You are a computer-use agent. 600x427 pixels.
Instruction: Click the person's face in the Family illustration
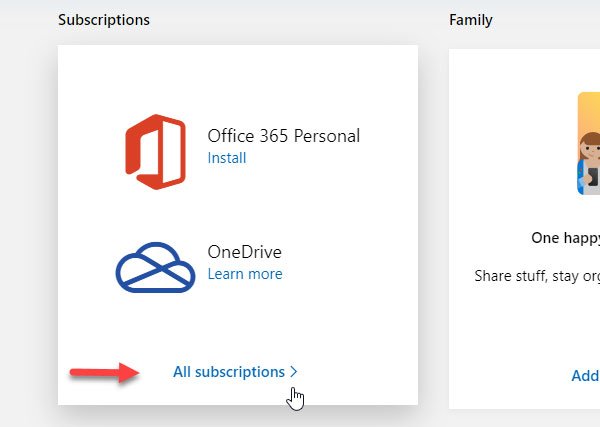click(591, 149)
